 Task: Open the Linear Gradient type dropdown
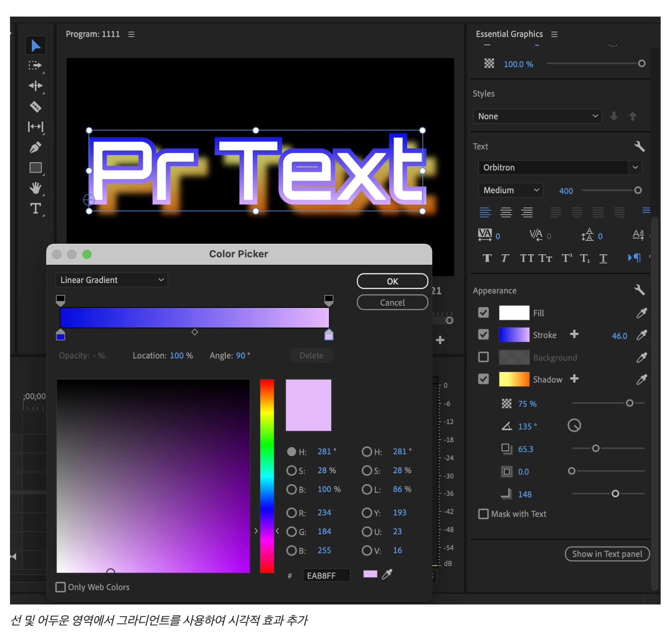pyautogui.click(x=112, y=280)
